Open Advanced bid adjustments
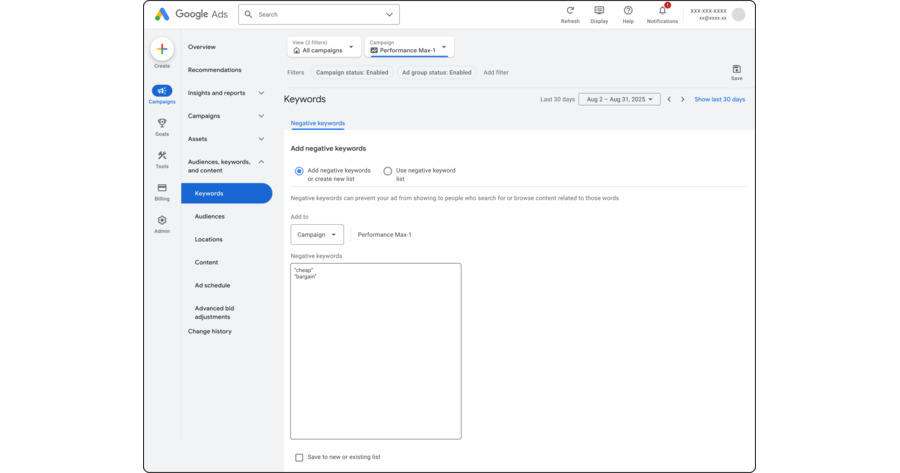This screenshot has width=900, height=473. pyautogui.click(x=214, y=312)
